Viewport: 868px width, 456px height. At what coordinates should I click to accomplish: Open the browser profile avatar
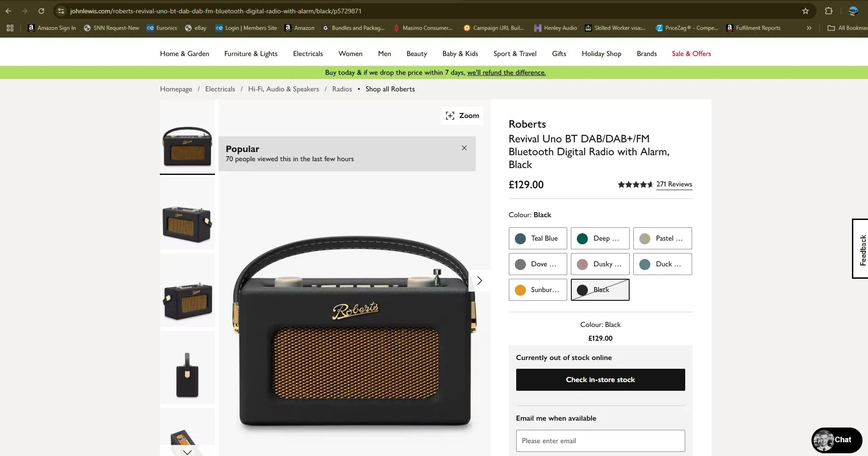tap(853, 11)
